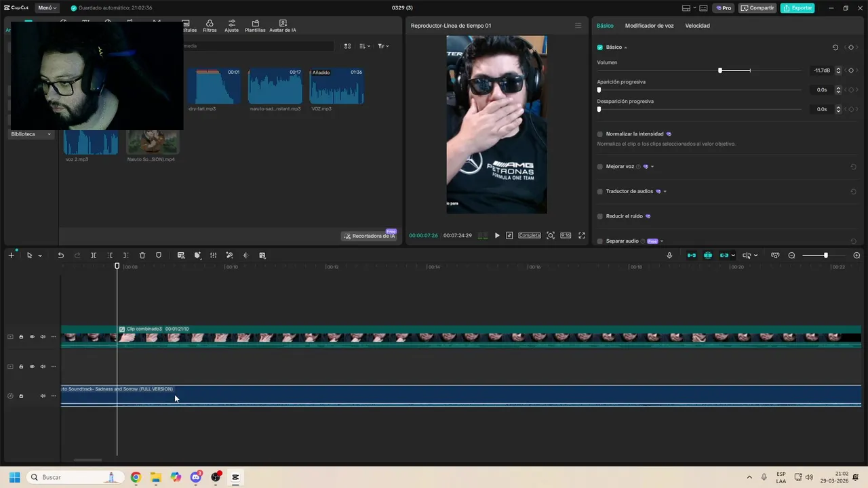The image size is (868, 488).
Task: Enter fullscreen preview in the player
Action: click(581, 236)
